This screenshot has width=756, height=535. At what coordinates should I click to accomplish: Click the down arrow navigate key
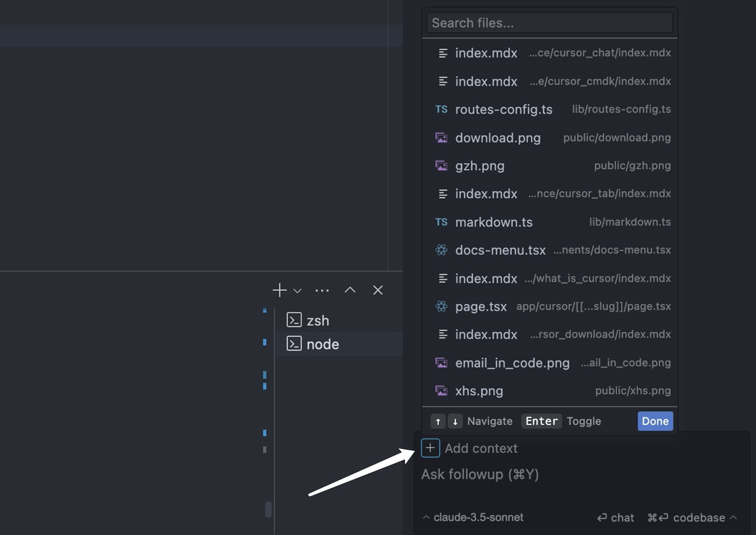tap(455, 421)
